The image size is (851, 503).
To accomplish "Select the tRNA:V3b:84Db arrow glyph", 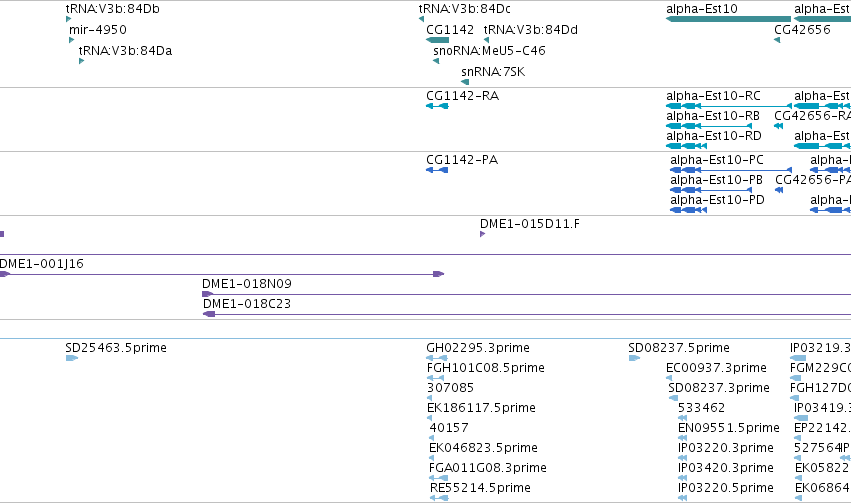I will click(x=68, y=19).
